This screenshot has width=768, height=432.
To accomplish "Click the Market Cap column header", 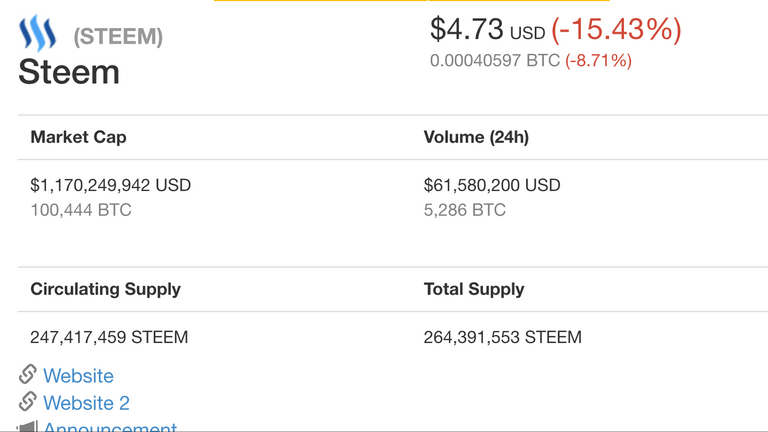I will (78, 137).
